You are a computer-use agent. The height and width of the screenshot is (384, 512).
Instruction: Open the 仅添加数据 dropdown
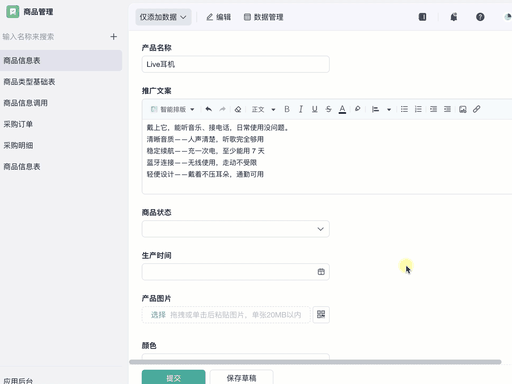pyautogui.click(x=163, y=17)
